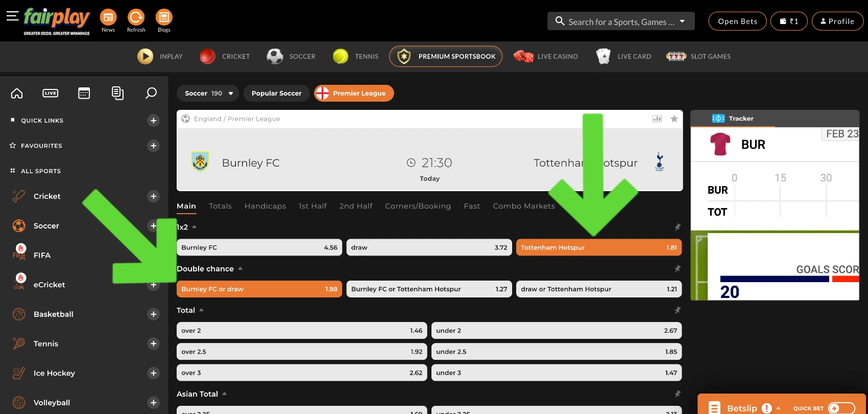Click the sidebar search magnifier icon
Viewport: 868px width, 414px height.
pos(151,93)
